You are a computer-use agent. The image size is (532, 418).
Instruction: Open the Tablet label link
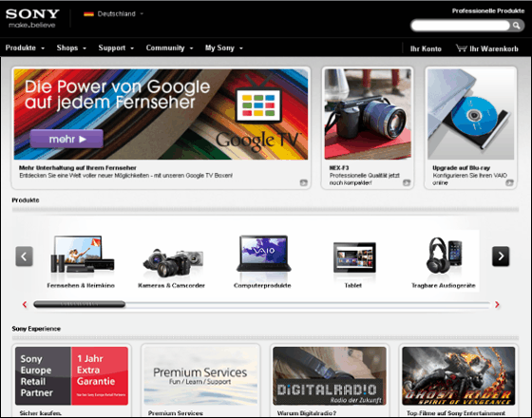click(352, 285)
